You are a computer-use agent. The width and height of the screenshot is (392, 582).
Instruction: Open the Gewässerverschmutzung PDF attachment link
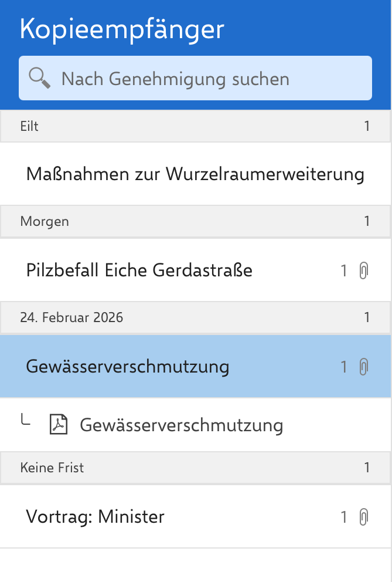(x=181, y=425)
